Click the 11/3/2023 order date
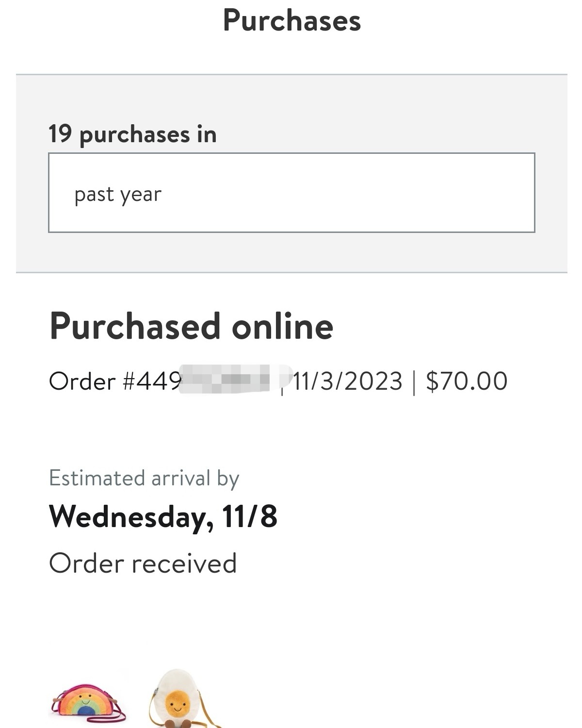The image size is (582, 728). coord(347,381)
